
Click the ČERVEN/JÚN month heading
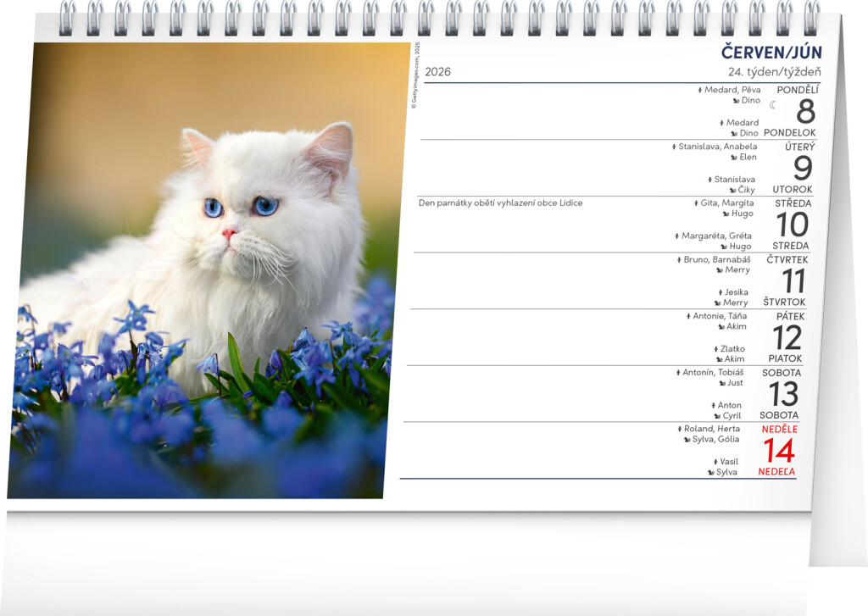click(771, 53)
